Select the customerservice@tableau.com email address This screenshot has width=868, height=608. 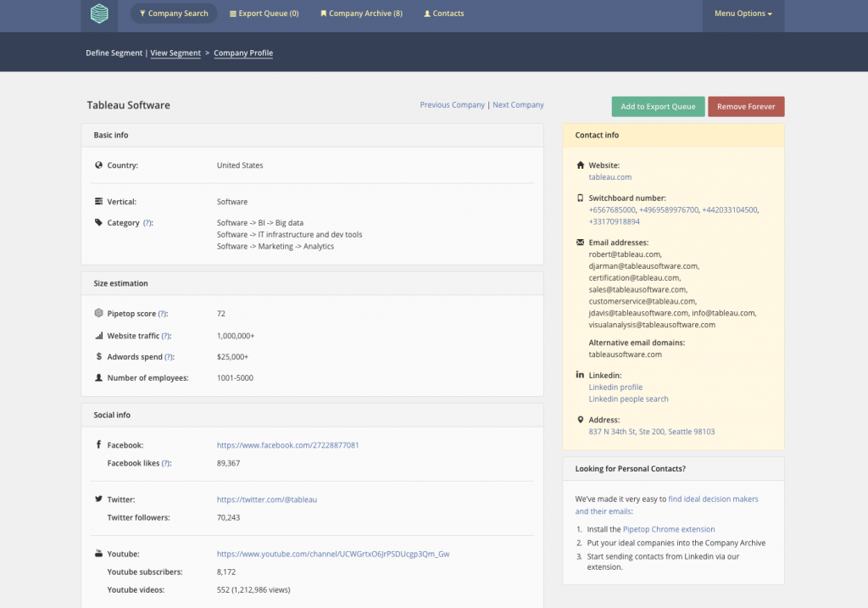tap(643, 301)
